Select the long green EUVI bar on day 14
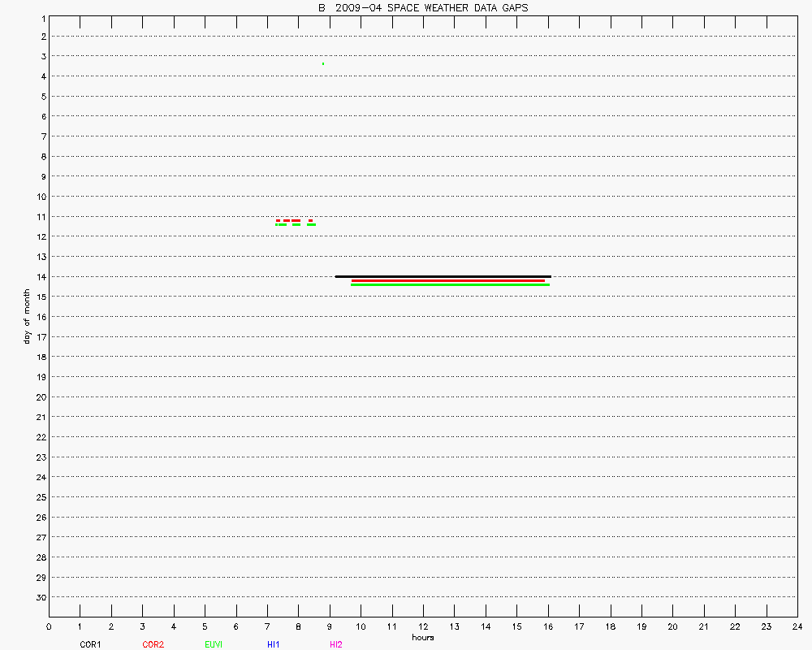The width and height of the screenshot is (812, 650). pos(450,285)
